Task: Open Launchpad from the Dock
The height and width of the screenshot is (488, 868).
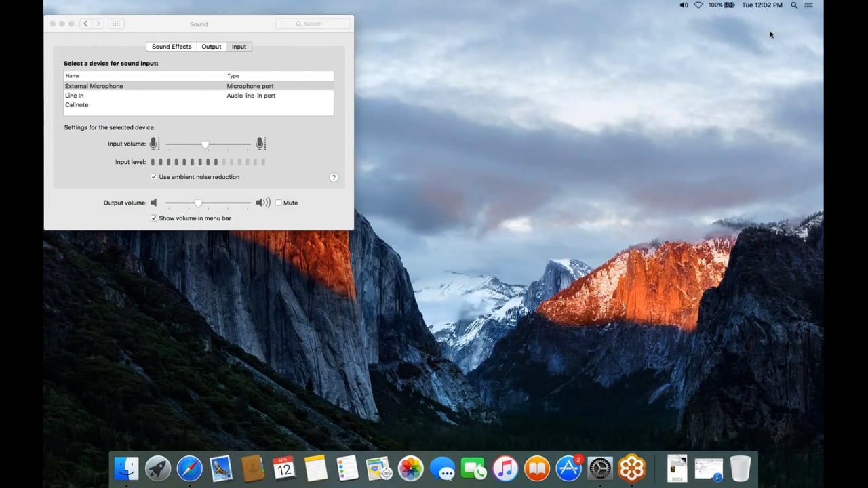Action: (x=158, y=468)
